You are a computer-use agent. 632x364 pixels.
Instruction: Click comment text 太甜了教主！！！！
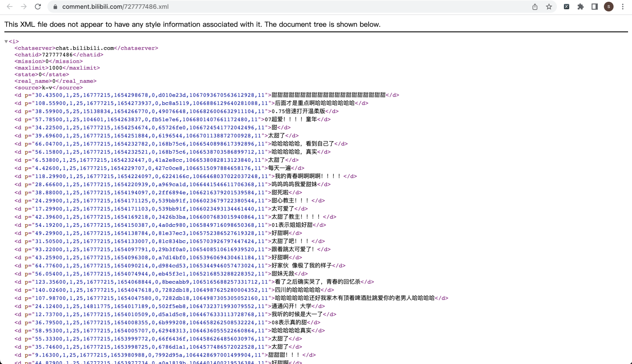(297, 217)
